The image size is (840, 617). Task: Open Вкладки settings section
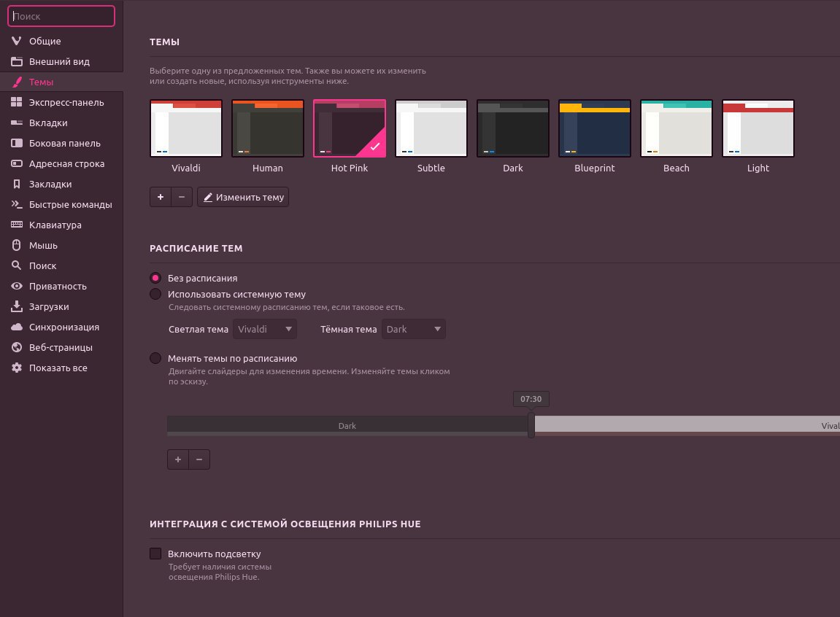point(61,123)
